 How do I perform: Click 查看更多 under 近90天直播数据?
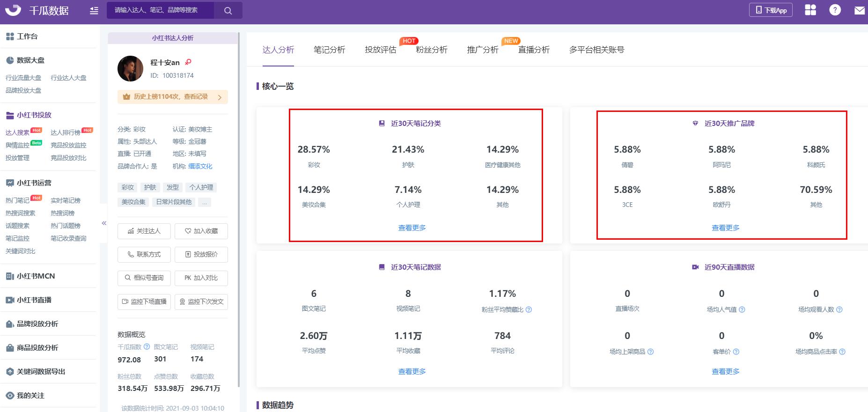pos(726,372)
